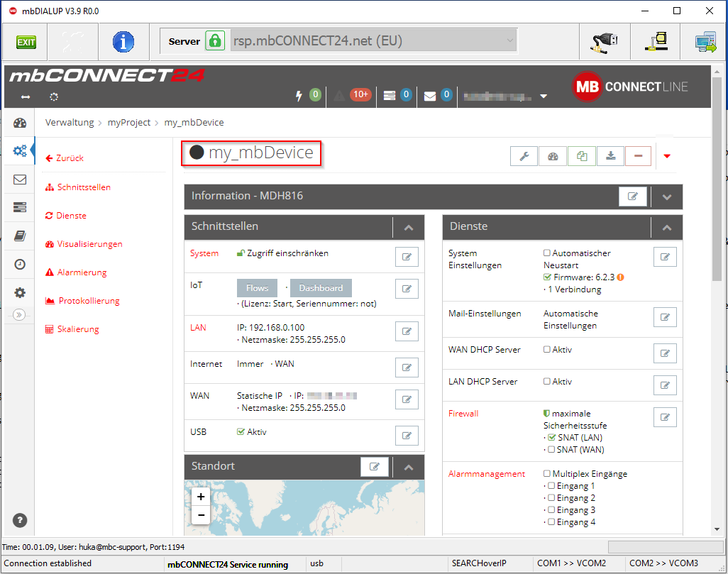728x574 pixels.
Task: Click the wrench device tool button
Action: coord(524,157)
